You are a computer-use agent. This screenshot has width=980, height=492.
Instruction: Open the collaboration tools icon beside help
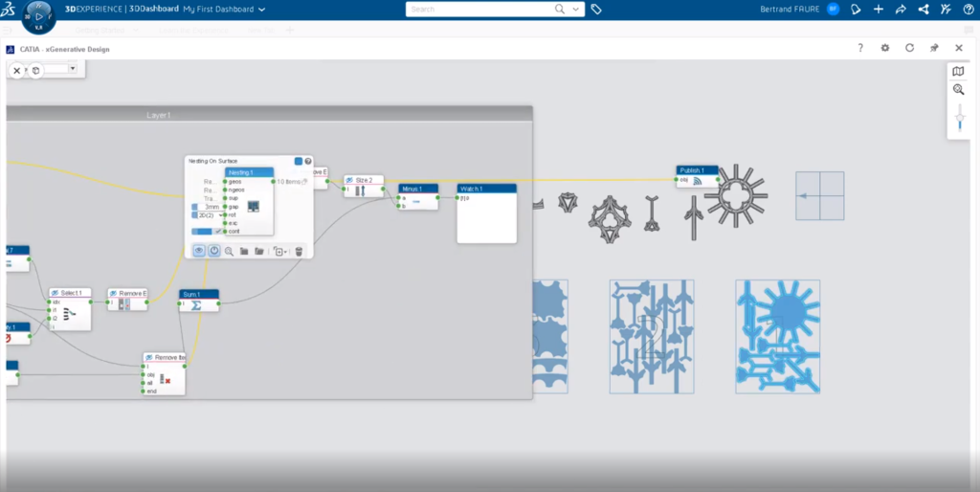pos(946,10)
